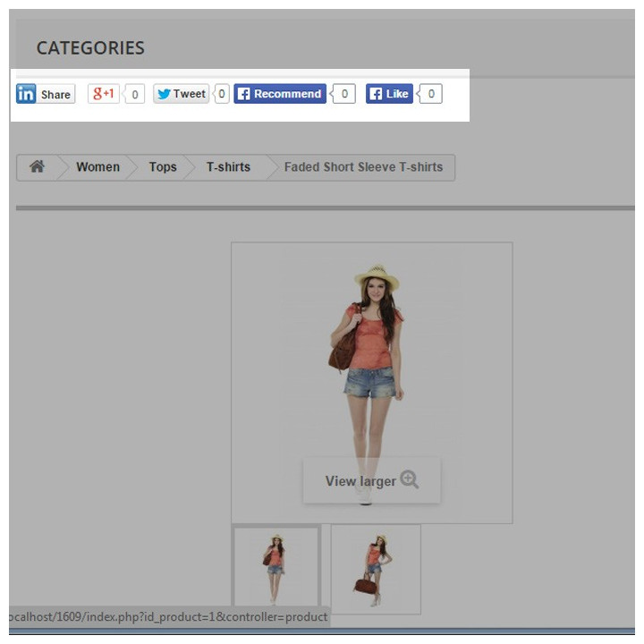Open the Google +1 count bubble
644x644 pixels.
tap(134, 95)
